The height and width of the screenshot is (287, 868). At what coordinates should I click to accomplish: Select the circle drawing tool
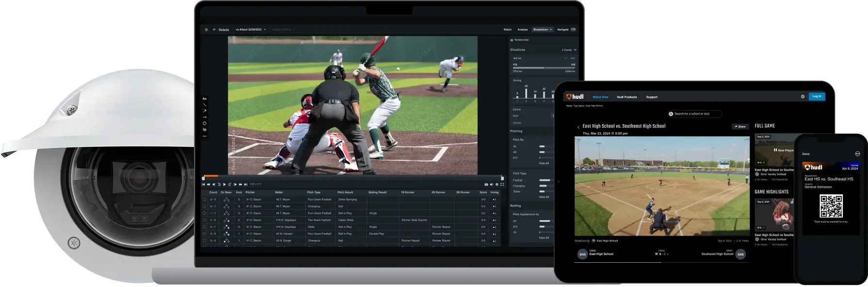204,124
